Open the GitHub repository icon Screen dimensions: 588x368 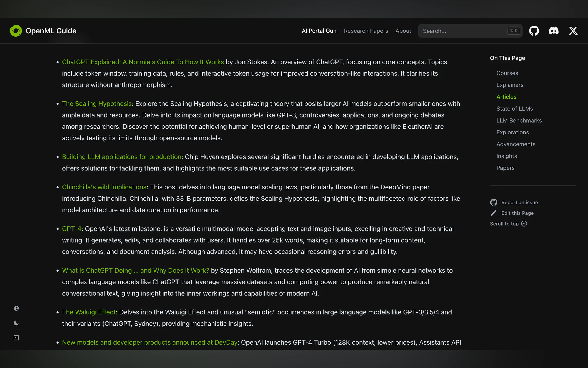coord(534,31)
